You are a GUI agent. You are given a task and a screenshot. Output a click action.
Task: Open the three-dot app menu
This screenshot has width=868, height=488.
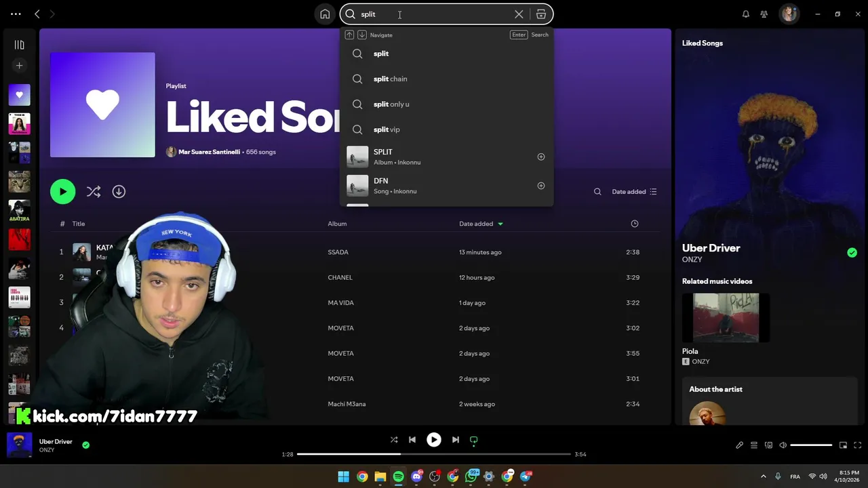coord(16,14)
